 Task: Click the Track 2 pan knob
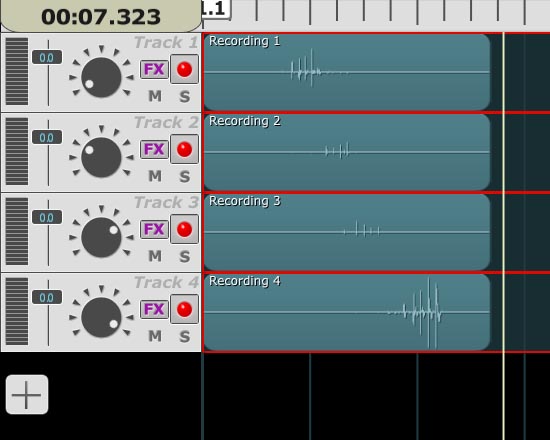pyautogui.click(x=101, y=157)
